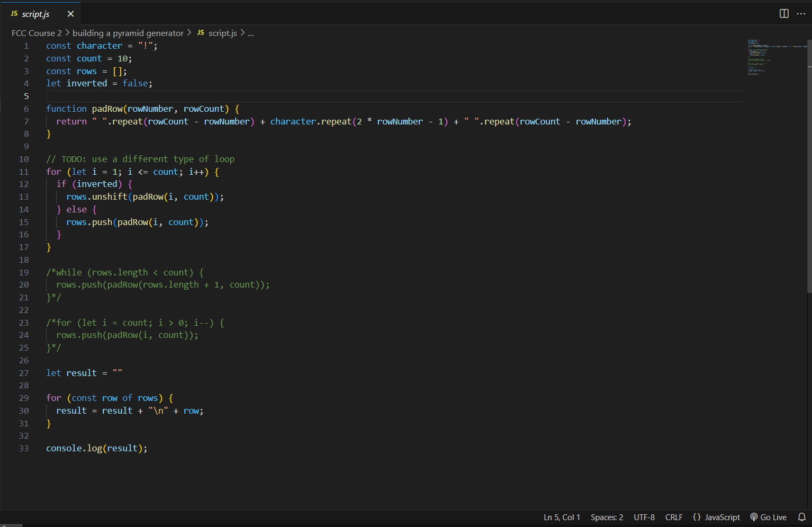This screenshot has width=812, height=527.
Task: Click the Go Live broadcast icon
Action: 754,517
